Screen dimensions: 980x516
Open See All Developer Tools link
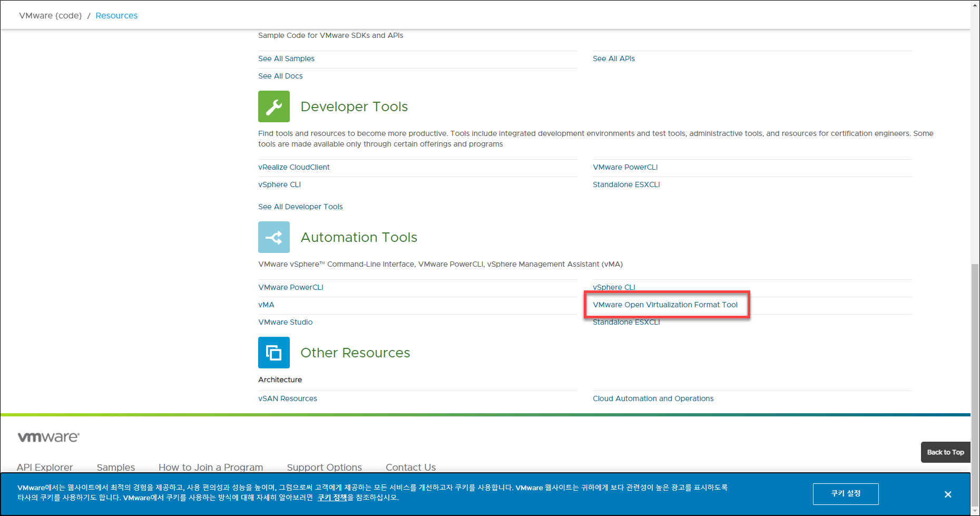pos(300,207)
